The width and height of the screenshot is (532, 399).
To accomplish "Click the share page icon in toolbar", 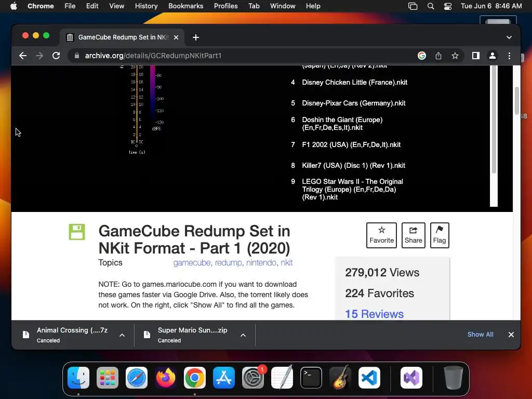I will pos(438,56).
